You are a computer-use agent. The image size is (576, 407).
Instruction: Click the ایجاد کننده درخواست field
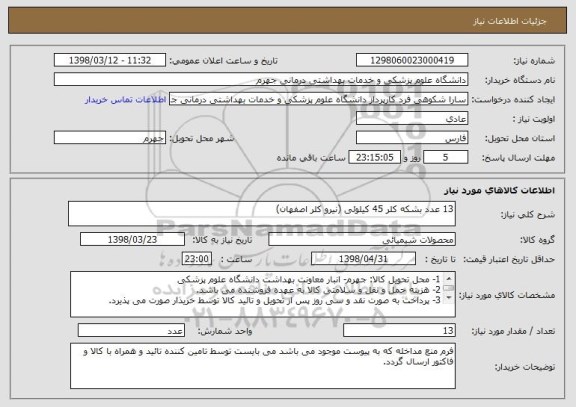(318, 99)
